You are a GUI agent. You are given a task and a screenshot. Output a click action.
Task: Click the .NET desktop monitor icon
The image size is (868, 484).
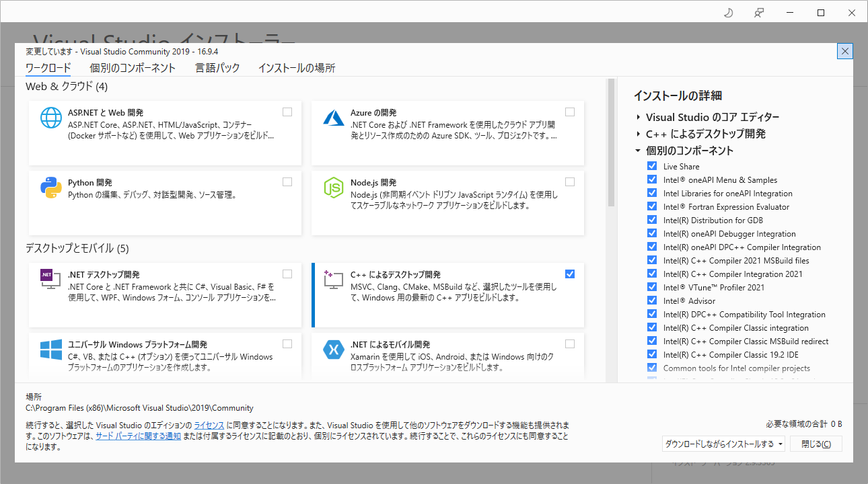tap(51, 279)
